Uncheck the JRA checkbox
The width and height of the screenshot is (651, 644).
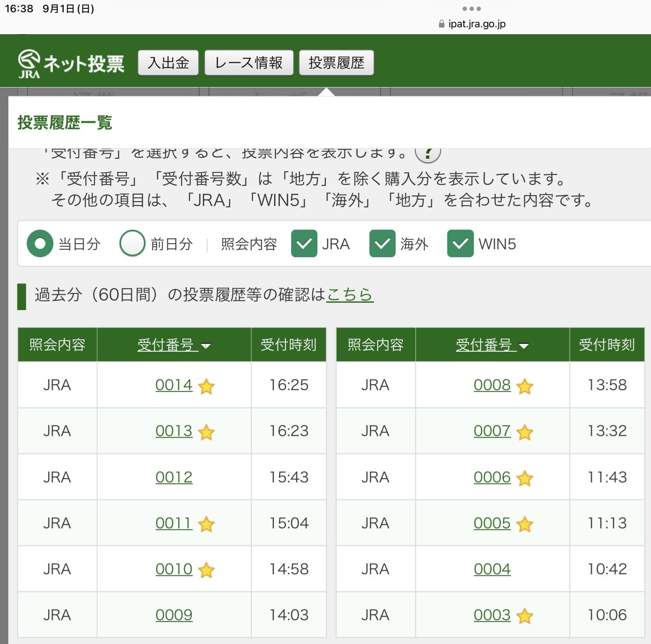point(304,243)
